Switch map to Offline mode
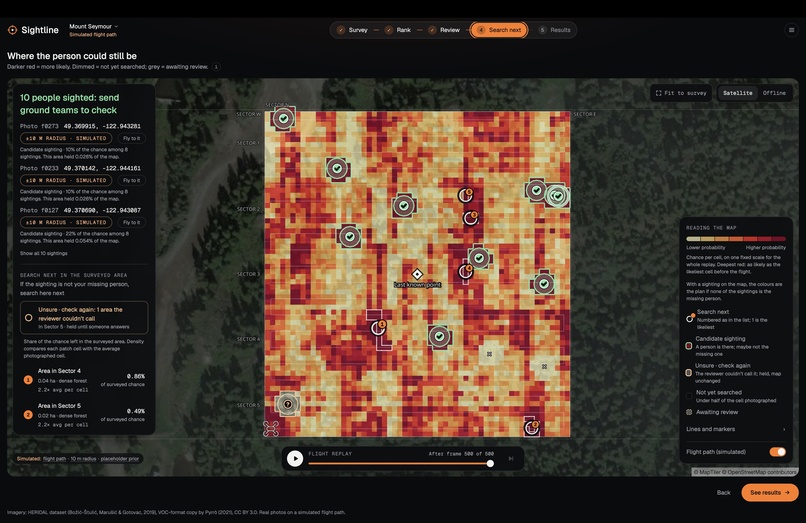 [774, 93]
